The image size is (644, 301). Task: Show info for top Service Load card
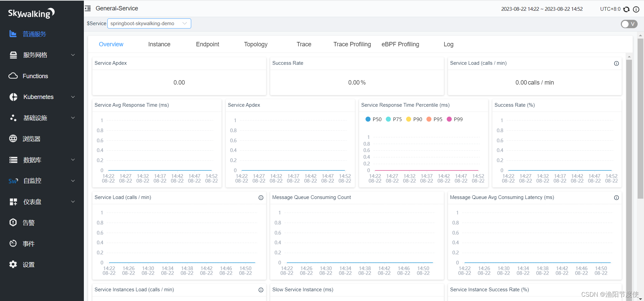coord(616,63)
